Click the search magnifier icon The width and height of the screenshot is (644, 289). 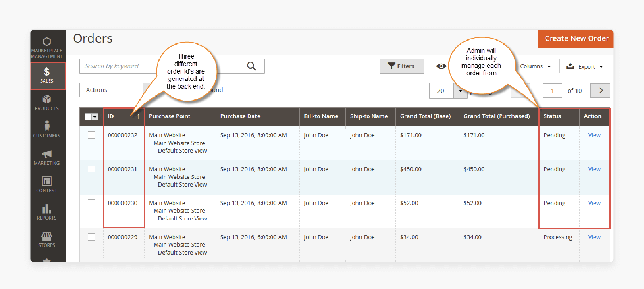pyautogui.click(x=252, y=66)
